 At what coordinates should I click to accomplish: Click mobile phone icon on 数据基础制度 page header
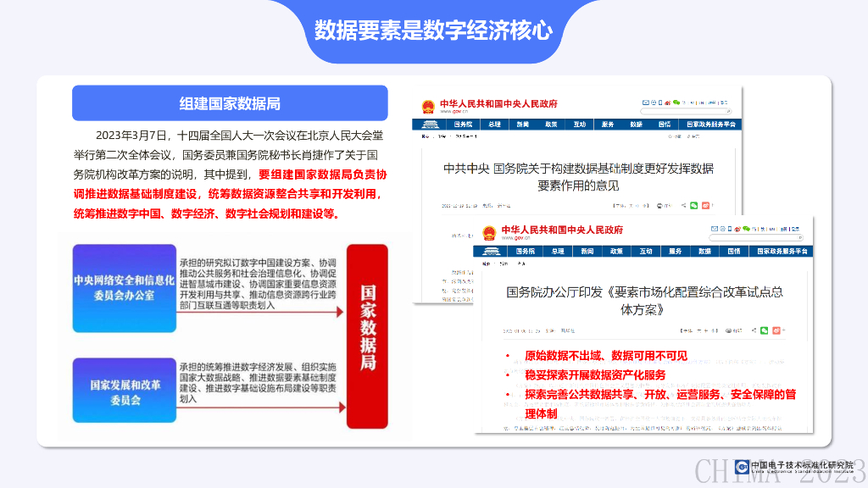coord(660,103)
